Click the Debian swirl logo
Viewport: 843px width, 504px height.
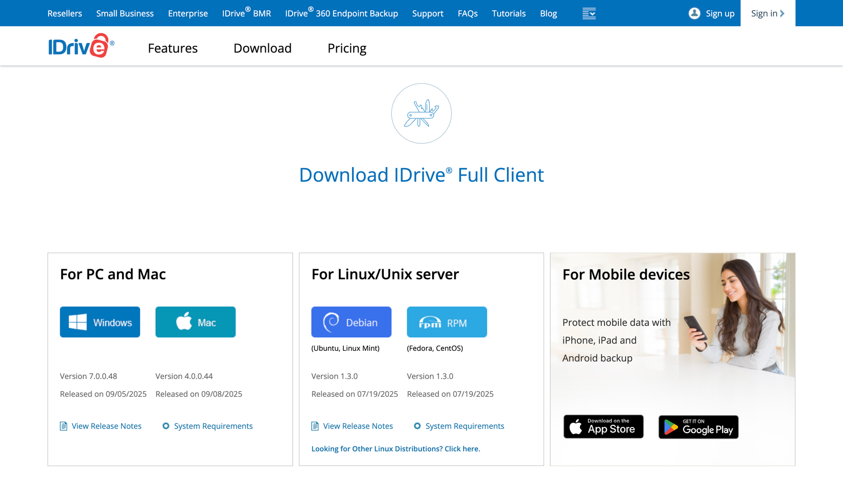(x=331, y=322)
